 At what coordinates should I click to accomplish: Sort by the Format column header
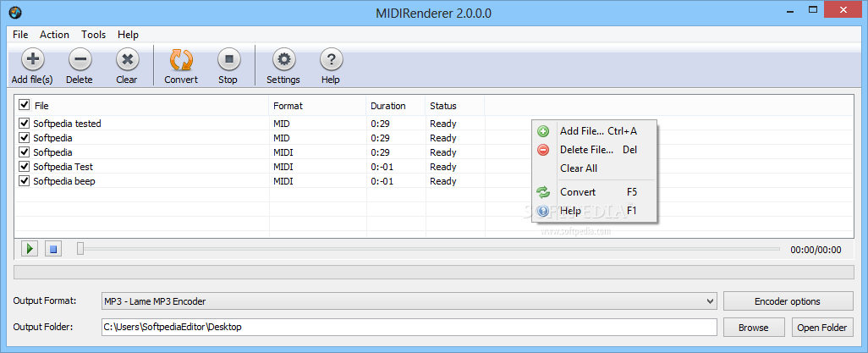[x=318, y=106]
